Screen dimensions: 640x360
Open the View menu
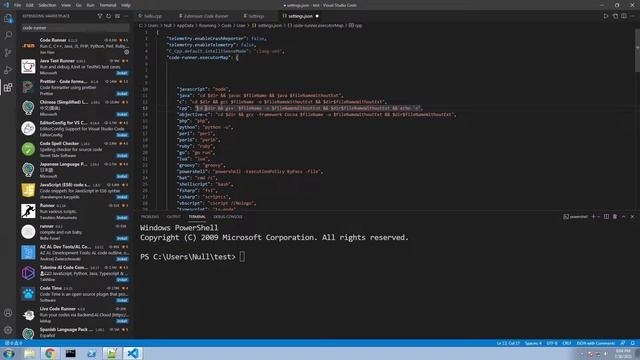tap(66, 5)
